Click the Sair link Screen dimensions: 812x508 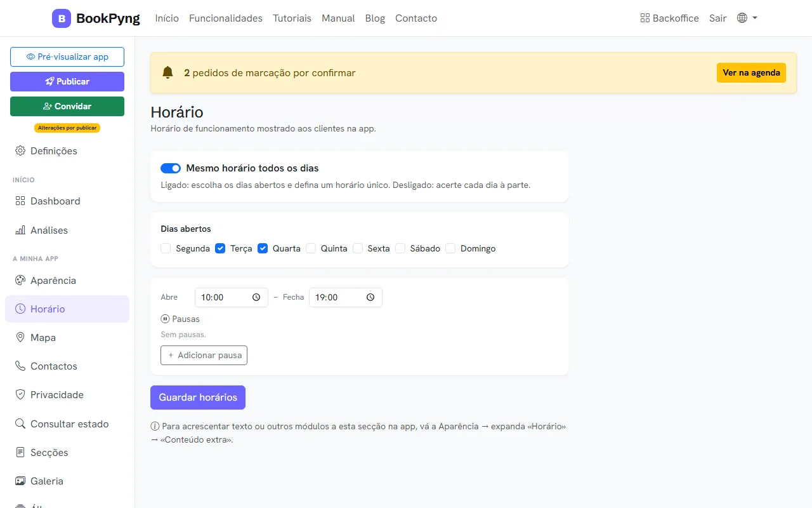718,18
